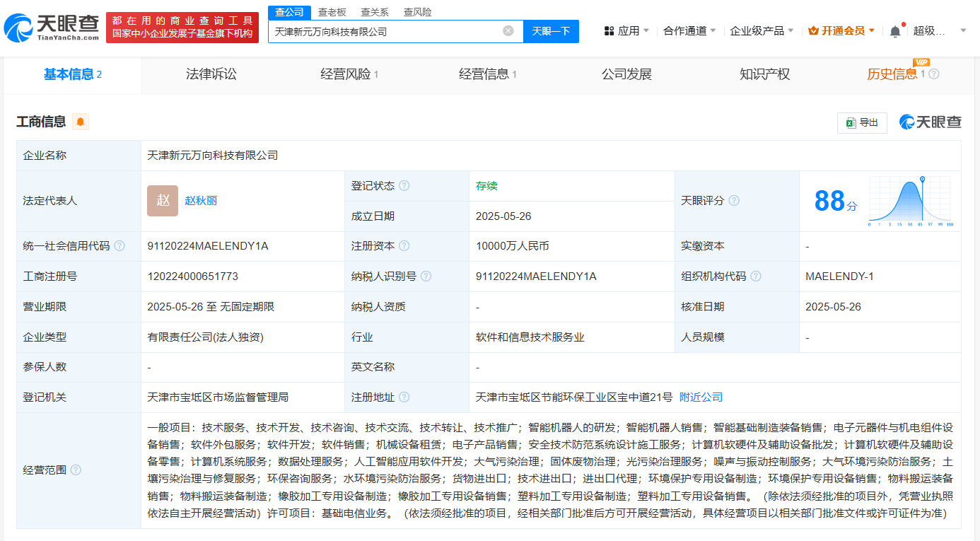Click the red promotional banner in header

tap(182, 28)
